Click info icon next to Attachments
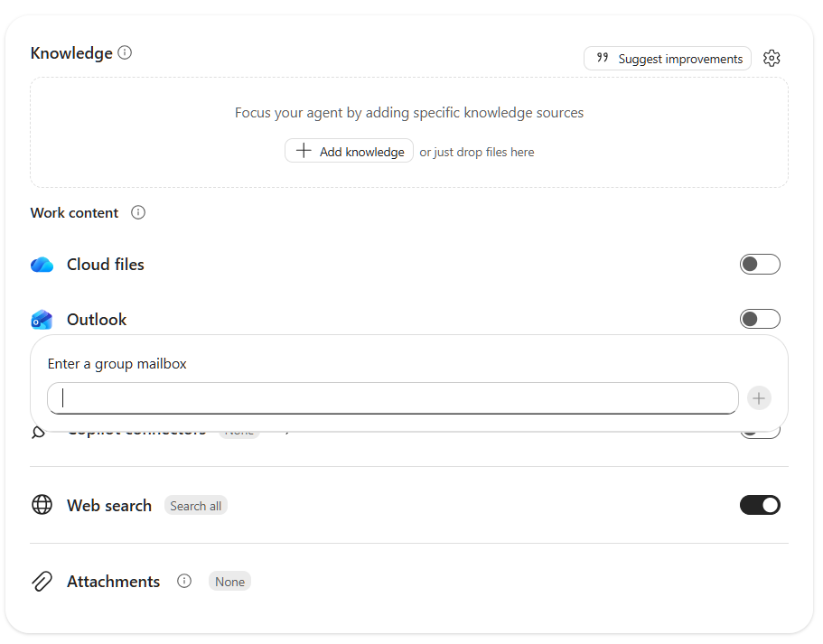Viewport: 823px width, 644px height. 184,581
